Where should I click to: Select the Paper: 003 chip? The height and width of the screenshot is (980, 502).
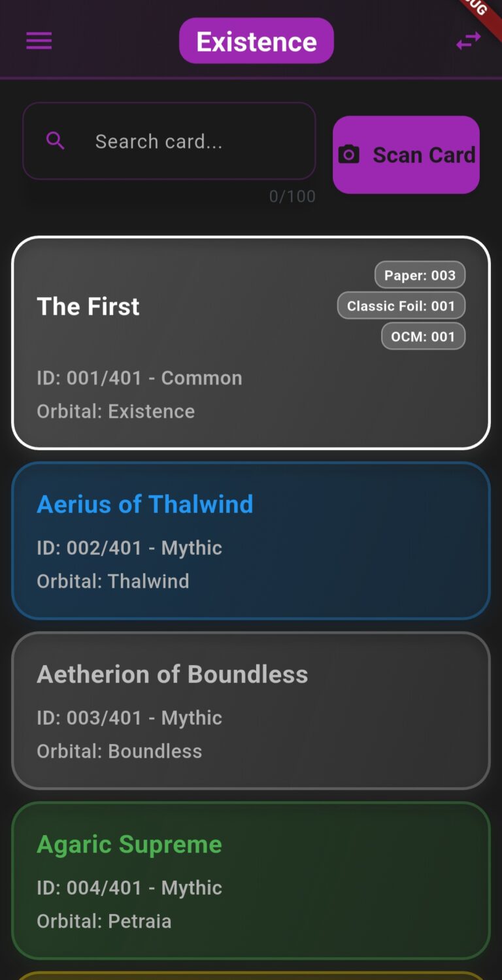(420, 275)
